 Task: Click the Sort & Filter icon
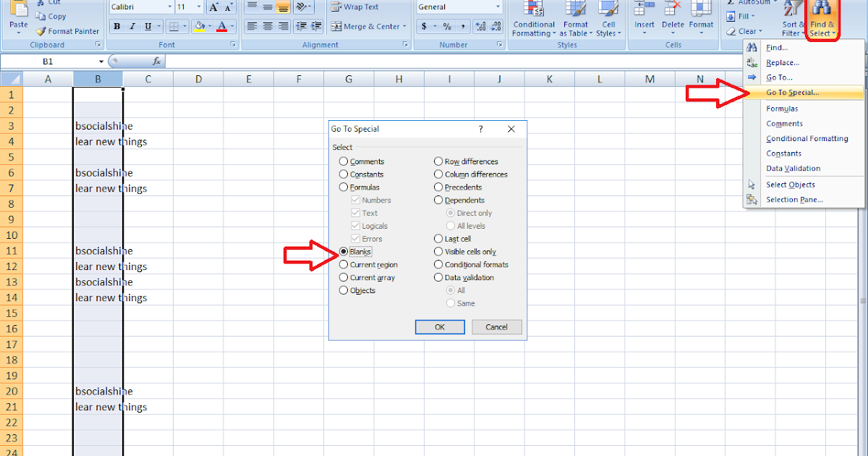[793, 20]
